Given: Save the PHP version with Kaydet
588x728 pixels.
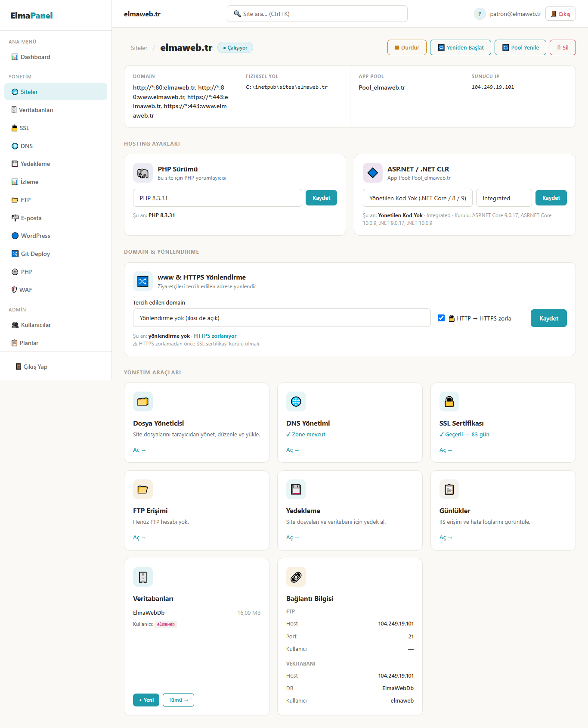Looking at the screenshot, I should [x=321, y=198].
